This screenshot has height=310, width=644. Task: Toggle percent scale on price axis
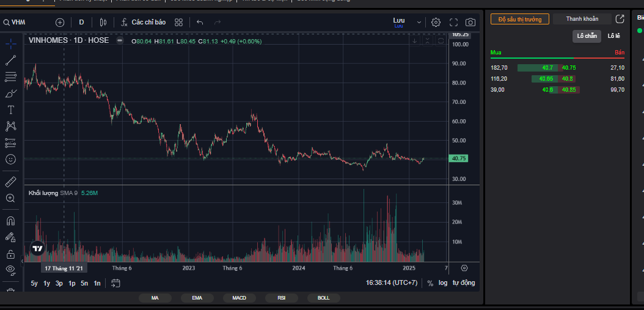coord(430,283)
